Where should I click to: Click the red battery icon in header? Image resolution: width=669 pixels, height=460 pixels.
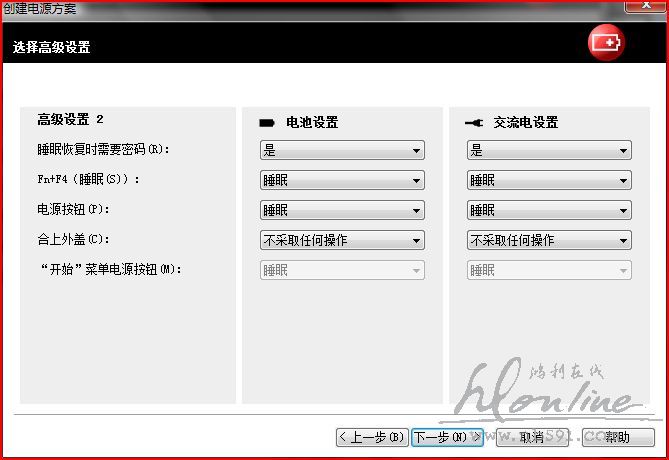pyautogui.click(x=606, y=43)
